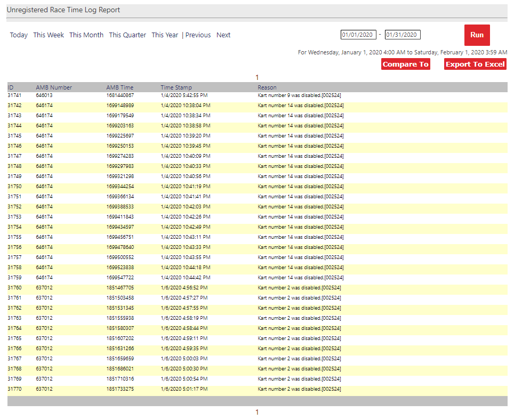The height and width of the screenshot is (420, 514).
Task: Click the Time Stamp column header
Action: [176, 87]
